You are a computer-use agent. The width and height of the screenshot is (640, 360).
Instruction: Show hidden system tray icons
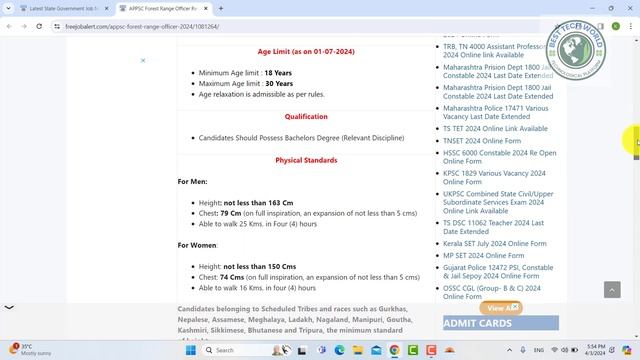point(509,350)
